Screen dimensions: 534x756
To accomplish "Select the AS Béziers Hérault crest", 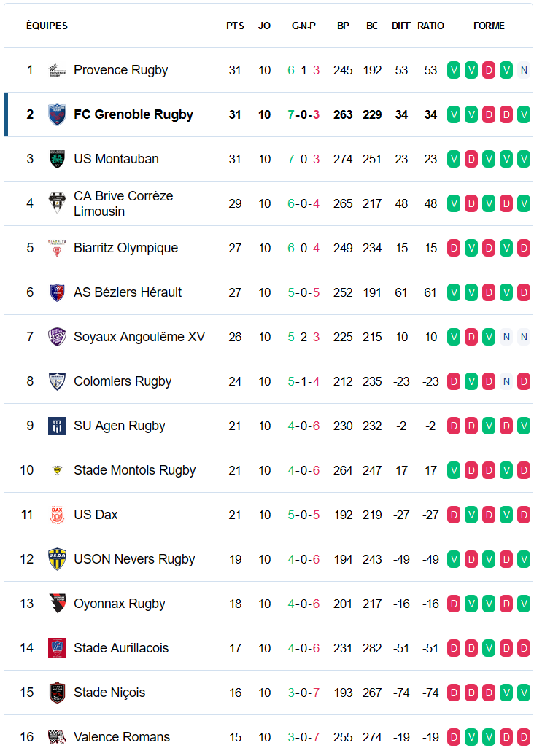I will 57,292.
